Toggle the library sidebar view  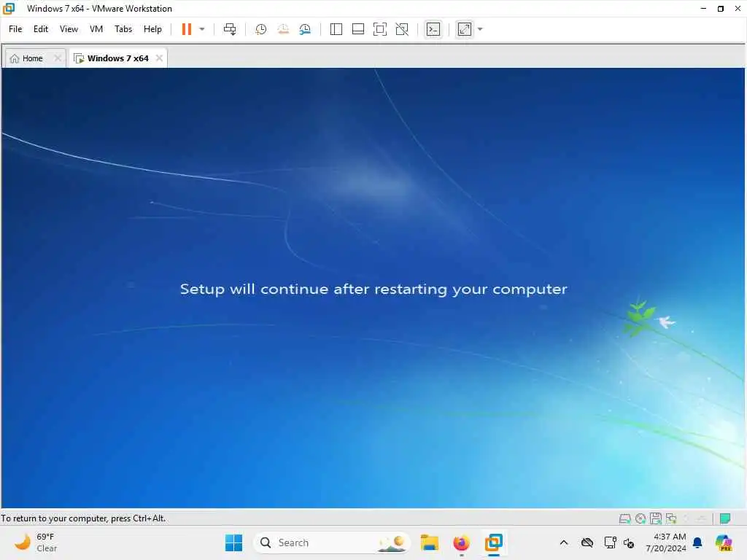336,29
